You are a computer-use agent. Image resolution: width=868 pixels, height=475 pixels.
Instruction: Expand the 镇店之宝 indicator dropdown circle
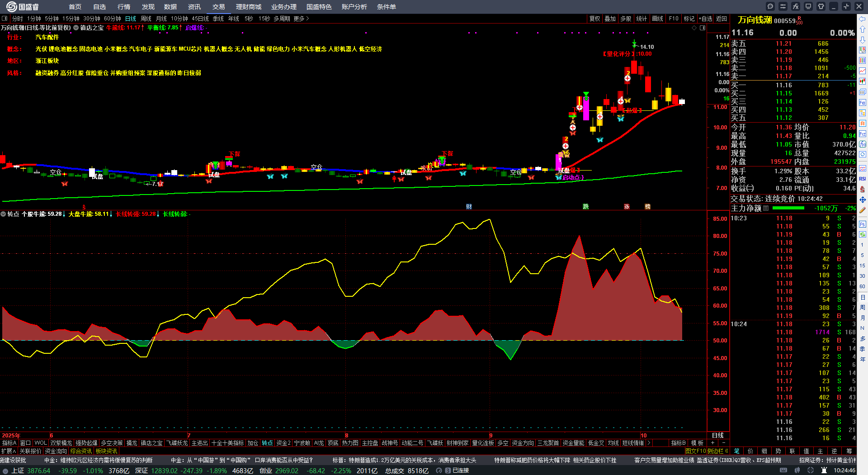(x=76, y=28)
